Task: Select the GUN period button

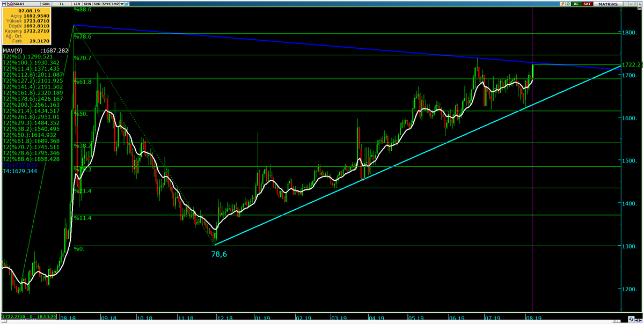Action: click(46, 4)
